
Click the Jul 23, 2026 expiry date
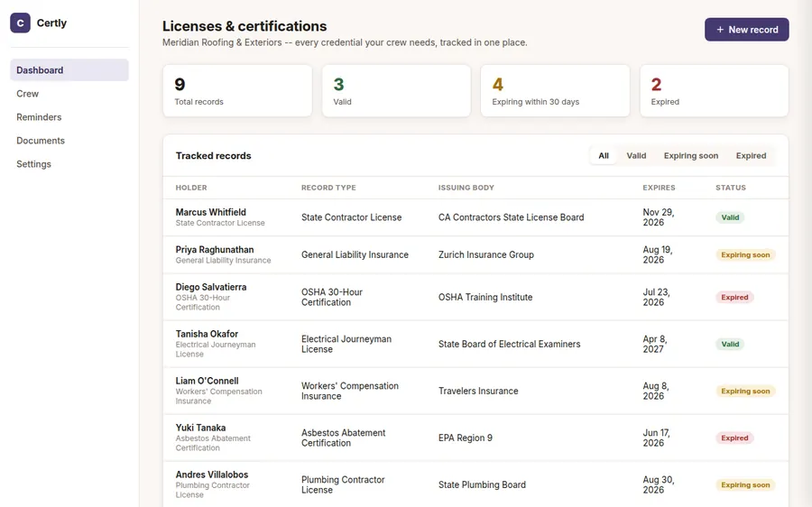656,298
